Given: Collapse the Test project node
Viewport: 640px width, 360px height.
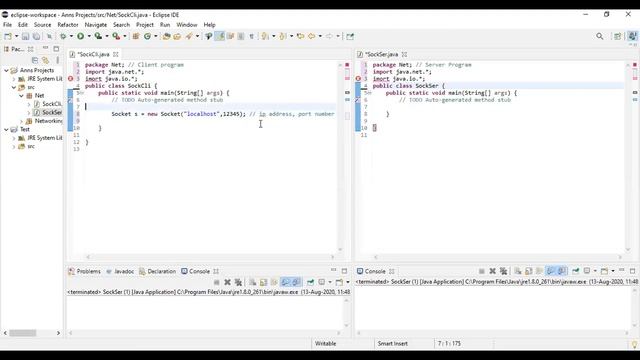Looking at the screenshot, I should pos(6,129).
